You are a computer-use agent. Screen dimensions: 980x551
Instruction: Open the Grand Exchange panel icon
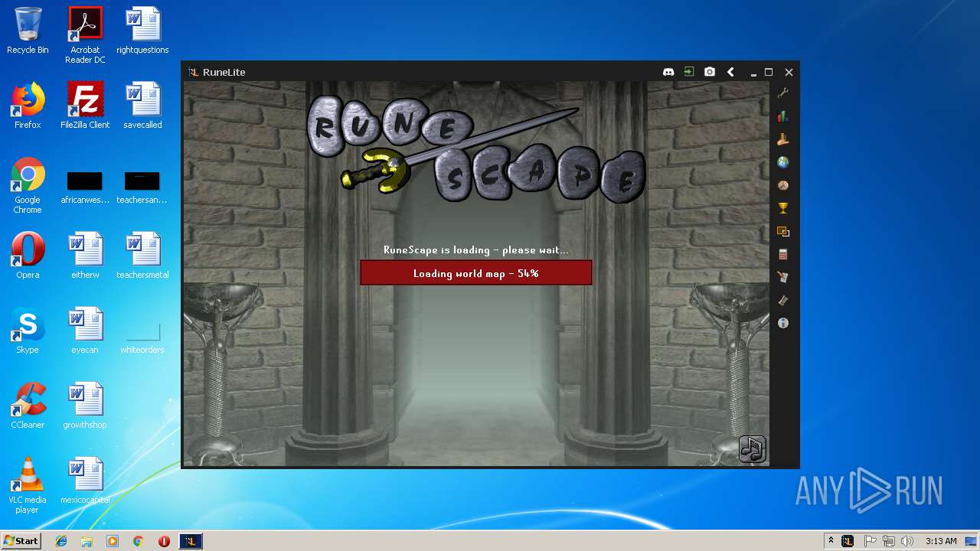pos(782,139)
